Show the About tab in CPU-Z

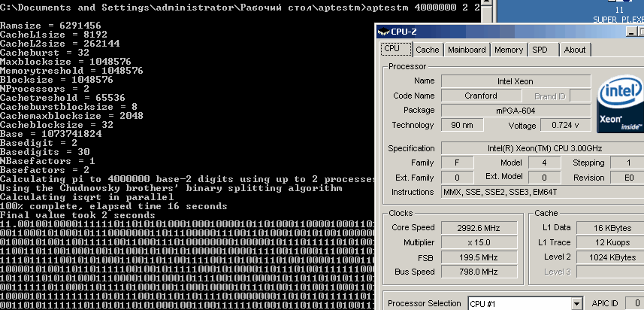tap(575, 50)
